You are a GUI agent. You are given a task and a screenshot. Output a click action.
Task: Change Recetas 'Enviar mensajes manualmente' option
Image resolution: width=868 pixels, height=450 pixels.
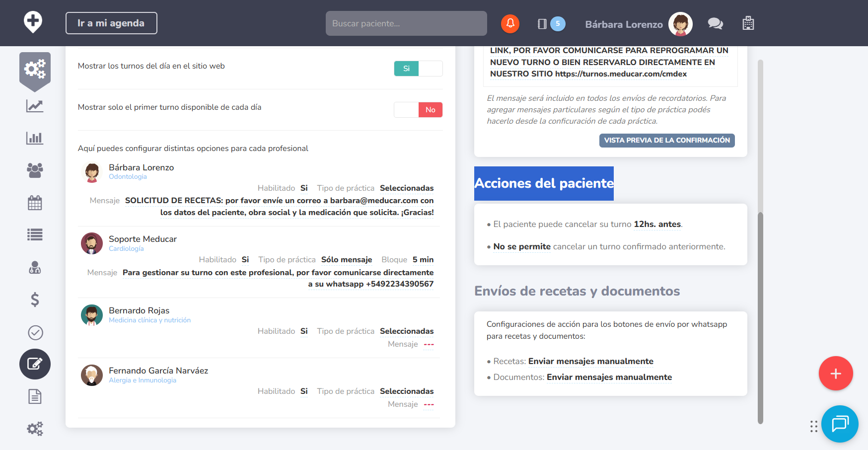[590, 362]
